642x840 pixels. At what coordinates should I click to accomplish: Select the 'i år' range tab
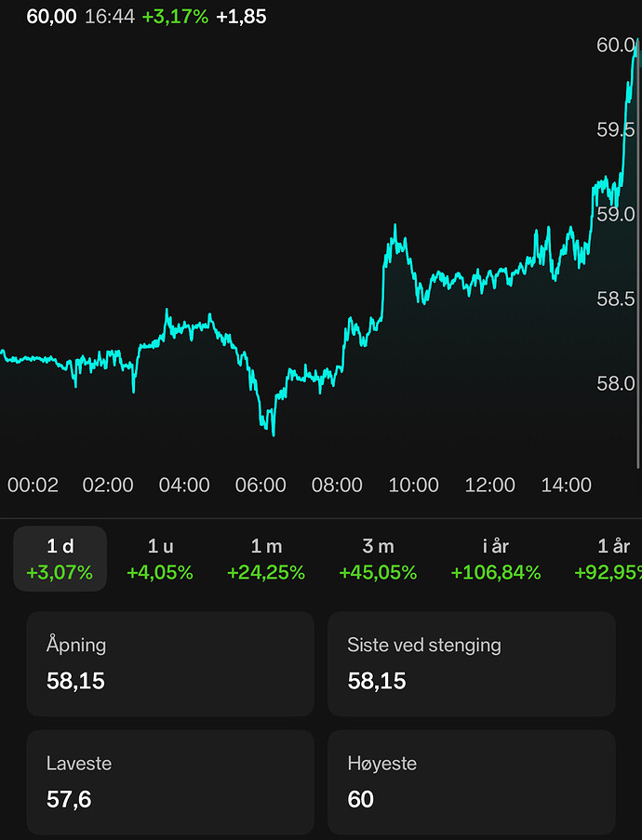tap(496, 559)
